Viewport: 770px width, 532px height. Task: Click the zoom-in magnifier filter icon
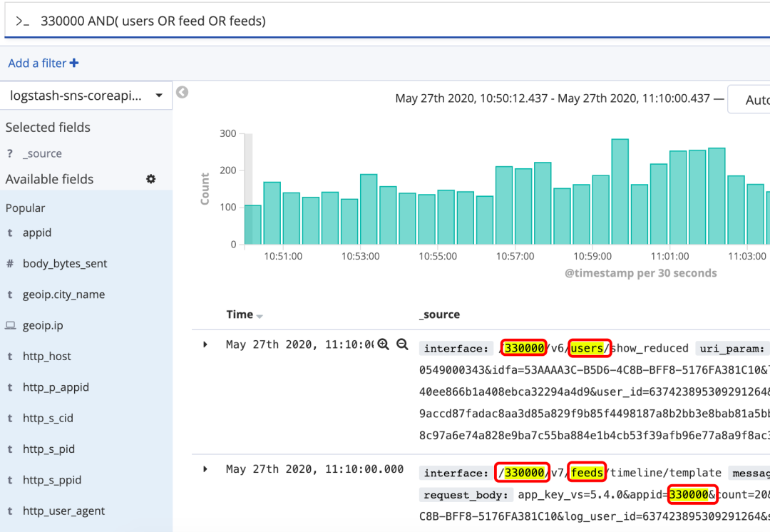384,344
